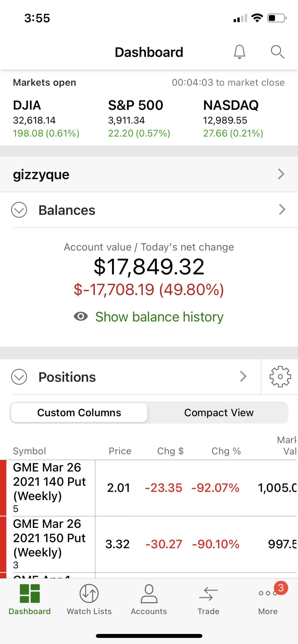Collapse the Positions section

click(x=19, y=377)
